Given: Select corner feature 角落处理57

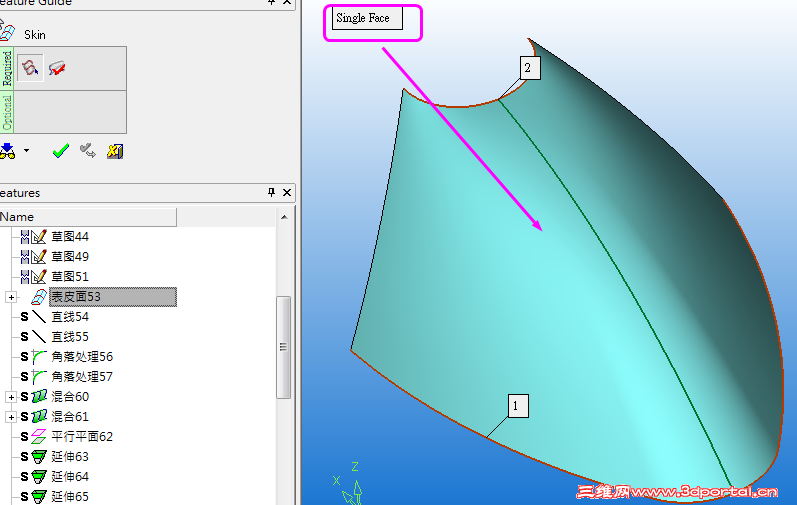Looking at the screenshot, I should coord(82,377).
